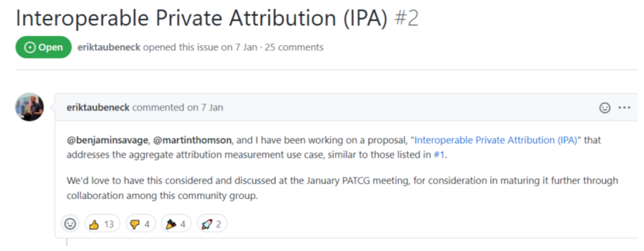644x251 pixels.
Task: Toggle the rocket reaction with 2 votes
Action: (x=212, y=224)
